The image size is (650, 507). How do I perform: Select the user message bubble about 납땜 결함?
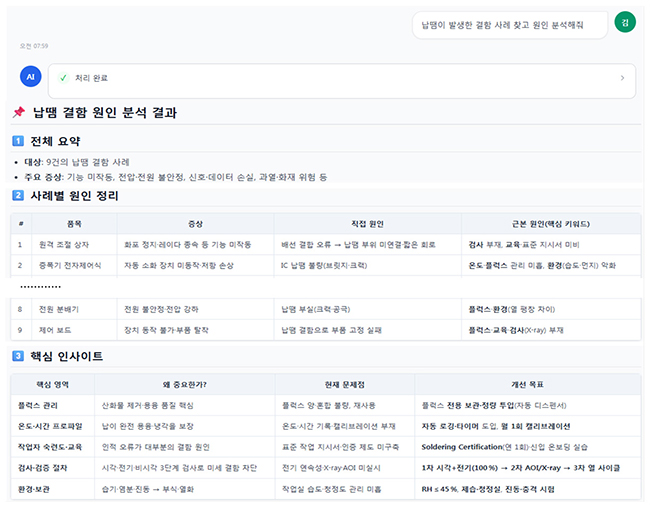pos(510,23)
